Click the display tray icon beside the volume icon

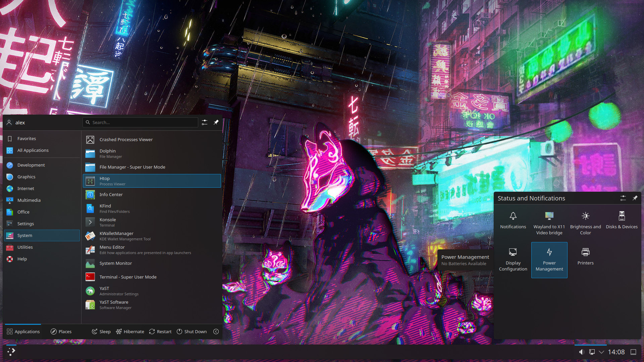[x=592, y=352]
